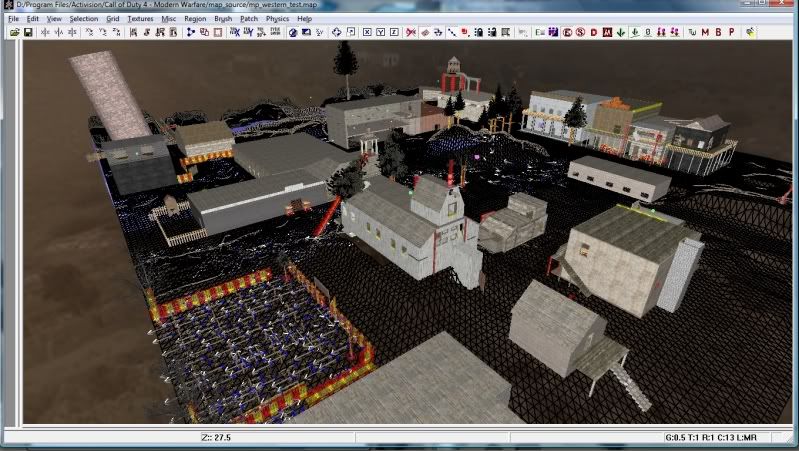799x451 pixels.
Task: Click the mp_western_test.map title bar path
Action: (x=166, y=5)
